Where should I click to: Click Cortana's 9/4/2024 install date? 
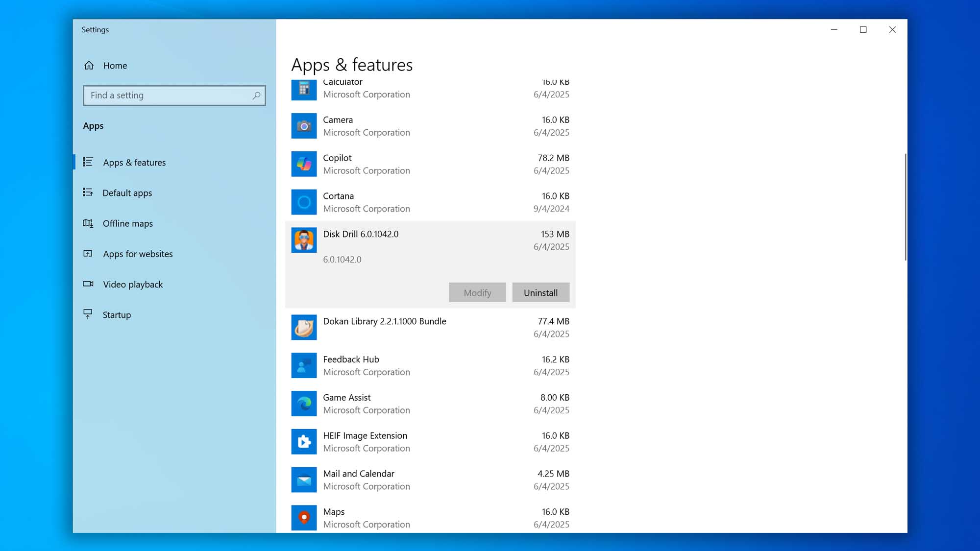pos(551,209)
